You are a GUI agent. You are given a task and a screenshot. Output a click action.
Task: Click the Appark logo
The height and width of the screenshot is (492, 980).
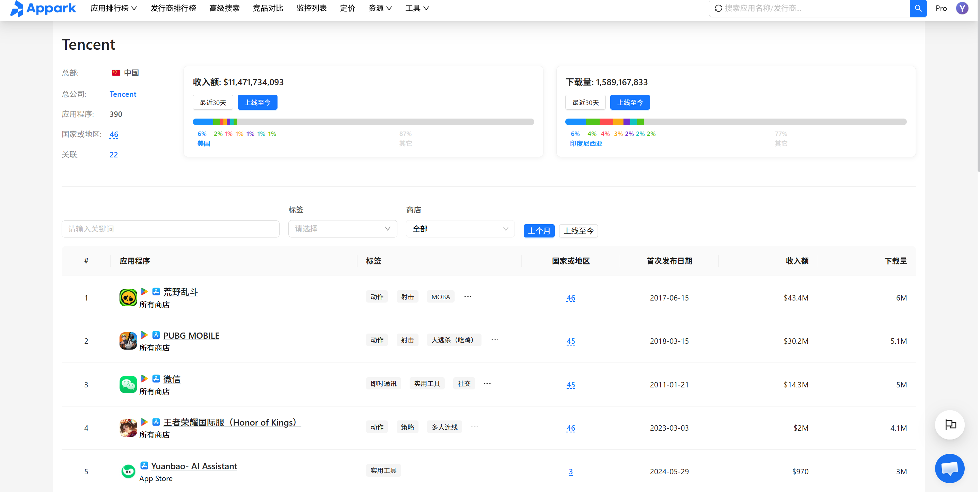click(x=43, y=8)
